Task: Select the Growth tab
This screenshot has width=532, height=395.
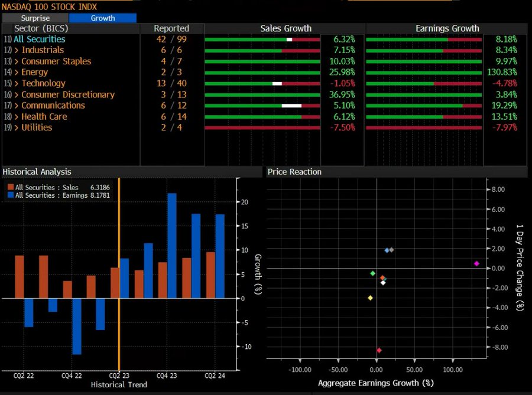Action: [103, 18]
